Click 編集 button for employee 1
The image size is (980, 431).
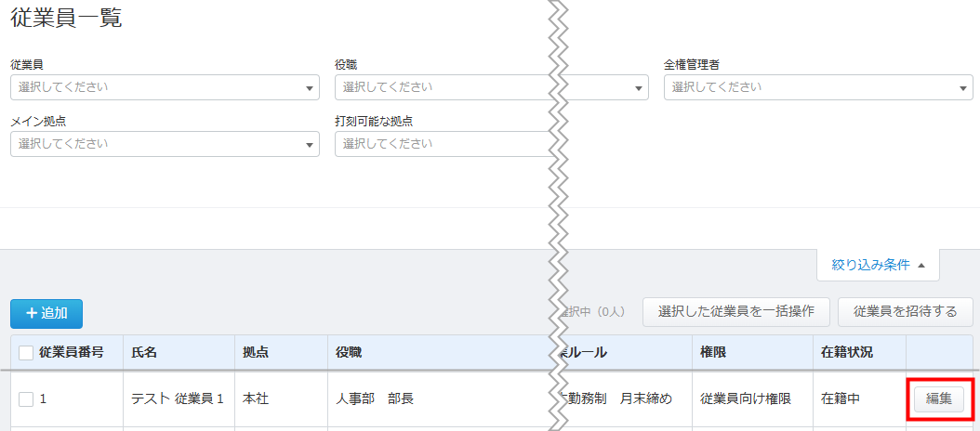(938, 398)
